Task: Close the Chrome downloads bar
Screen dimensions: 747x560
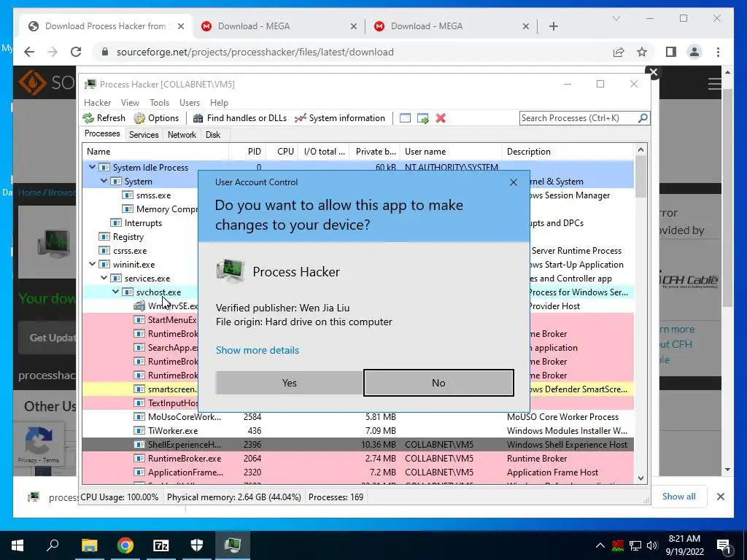Action: (x=720, y=497)
